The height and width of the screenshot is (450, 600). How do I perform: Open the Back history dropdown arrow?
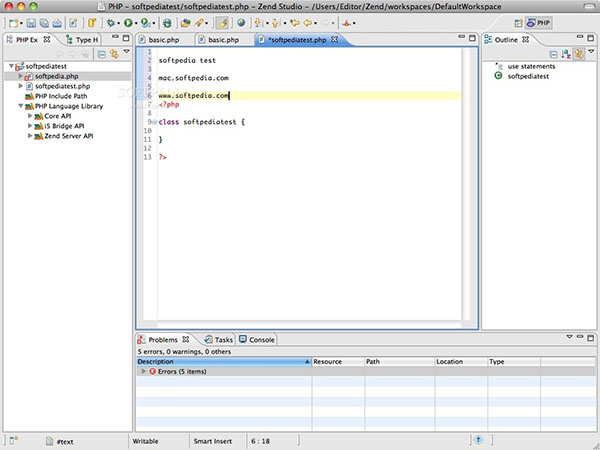pos(316,24)
